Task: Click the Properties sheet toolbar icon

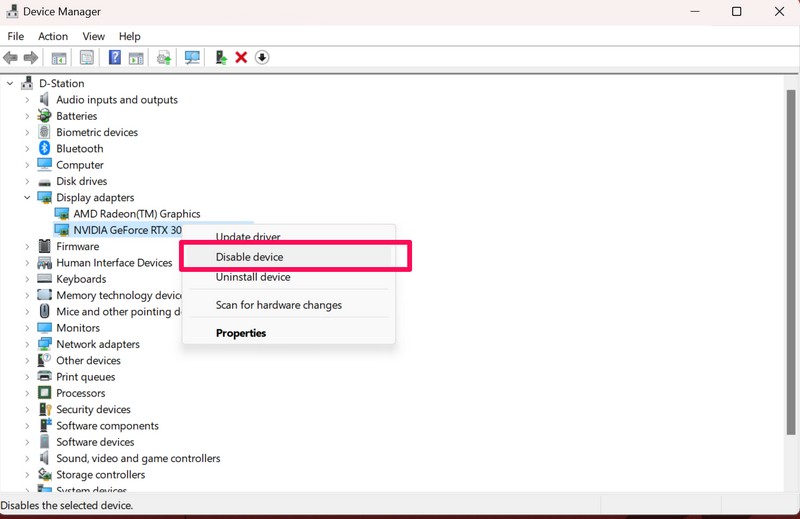Action: (87, 58)
